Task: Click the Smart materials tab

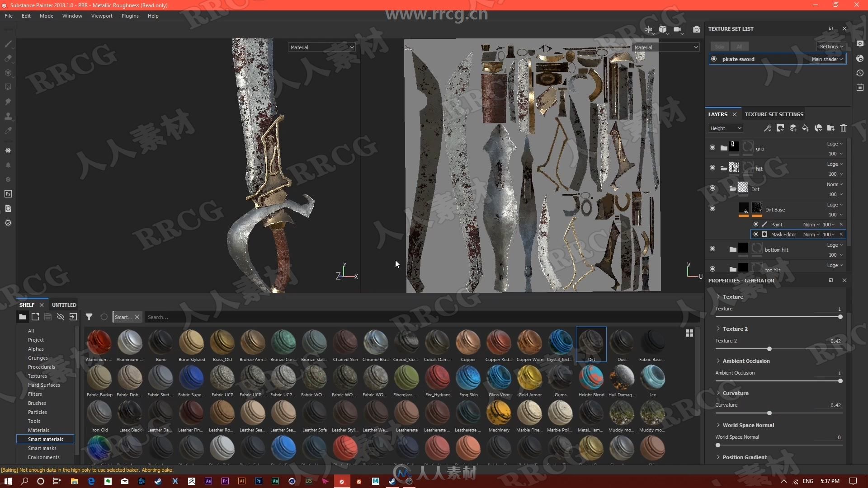Action: point(45,439)
